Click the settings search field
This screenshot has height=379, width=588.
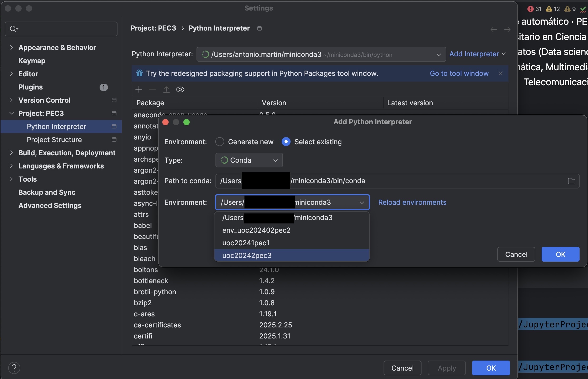pos(61,29)
